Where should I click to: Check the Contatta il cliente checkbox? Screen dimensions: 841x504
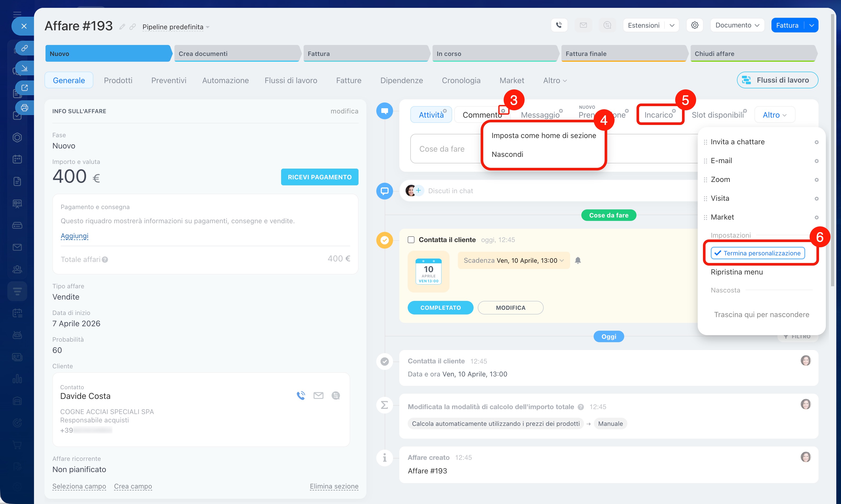point(411,240)
